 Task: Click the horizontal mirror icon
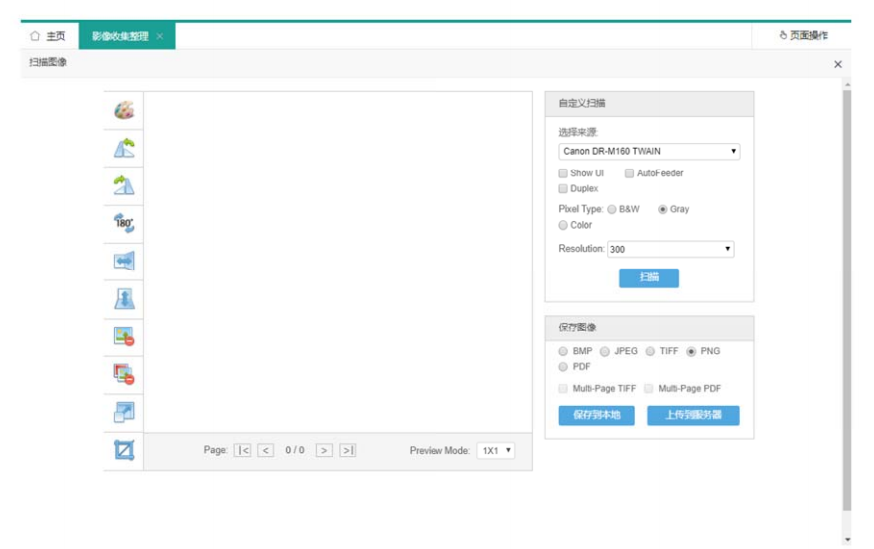(124, 261)
